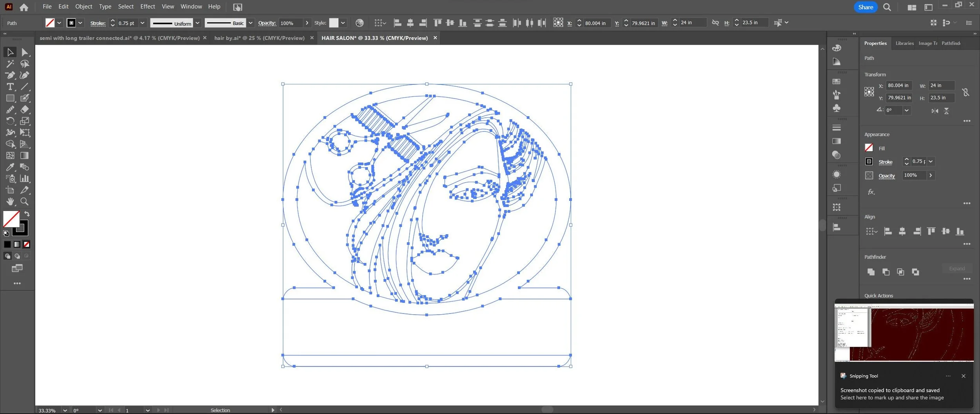Select the Lasso tool
The height and width of the screenshot is (414, 980).
[x=25, y=64]
